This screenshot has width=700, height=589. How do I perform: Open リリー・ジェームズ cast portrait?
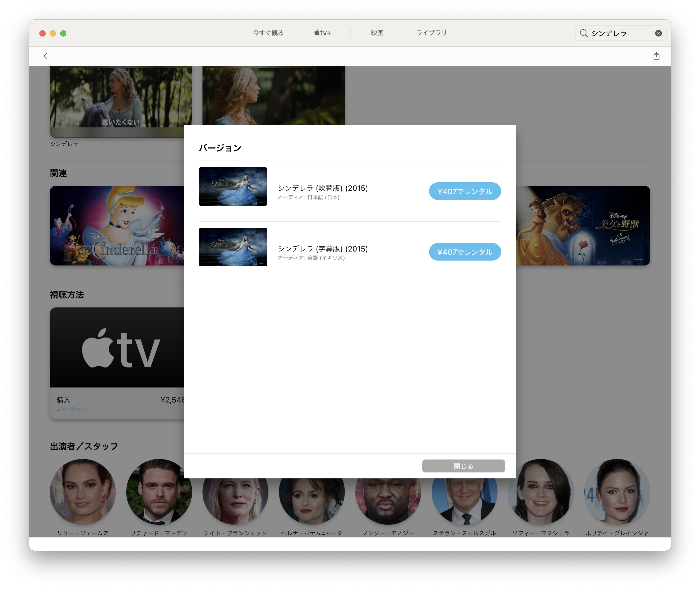pos(82,492)
